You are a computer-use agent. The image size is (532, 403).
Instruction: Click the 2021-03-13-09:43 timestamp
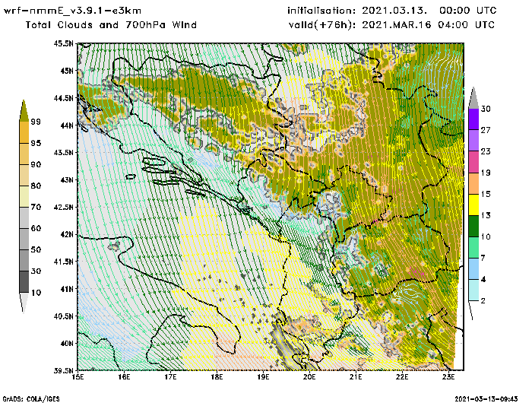486,399
